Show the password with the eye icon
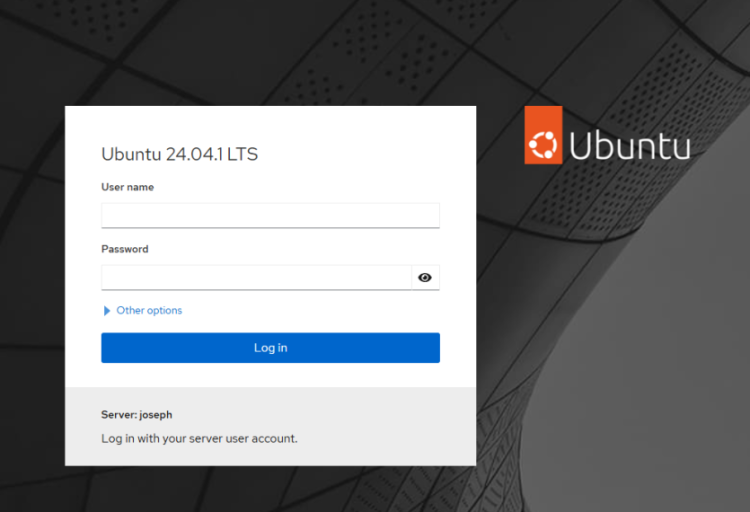 (425, 278)
